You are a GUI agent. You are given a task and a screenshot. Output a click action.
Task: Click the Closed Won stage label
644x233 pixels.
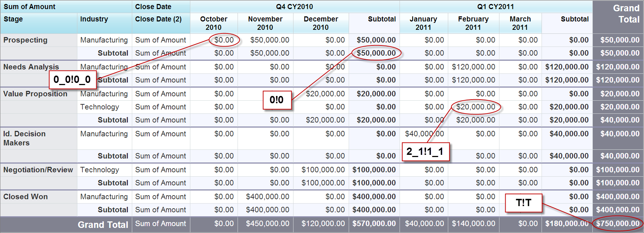25,197
